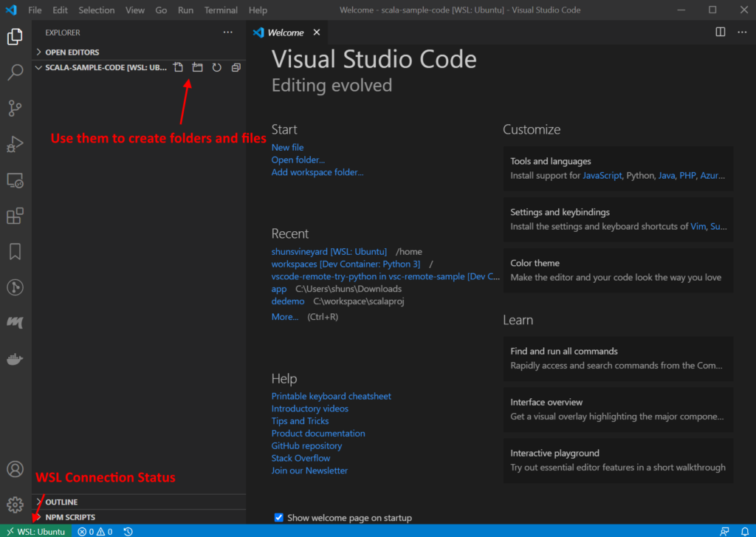756x537 pixels.
Task: Open the Source Control view
Action: [16, 108]
